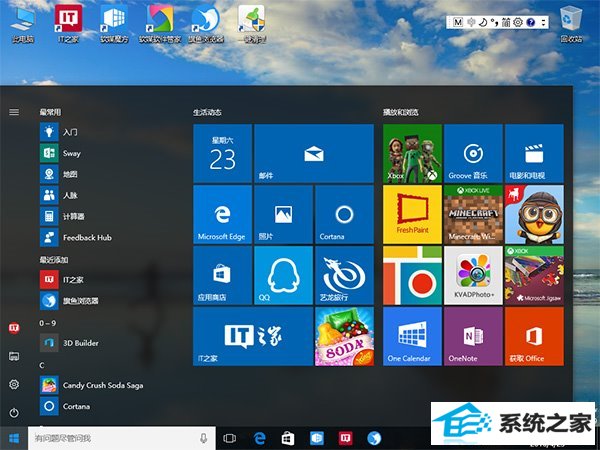600x450 pixels.
Task: Open the pilot bird game tile
Action: pos(534,214)
